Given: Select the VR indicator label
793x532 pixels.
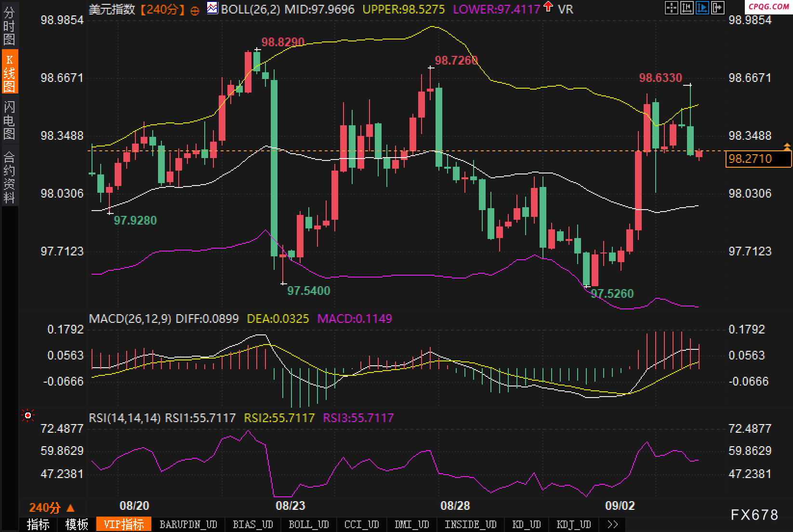Looking at the screenshot, I should pyautogui.click(x=566, y=9).
